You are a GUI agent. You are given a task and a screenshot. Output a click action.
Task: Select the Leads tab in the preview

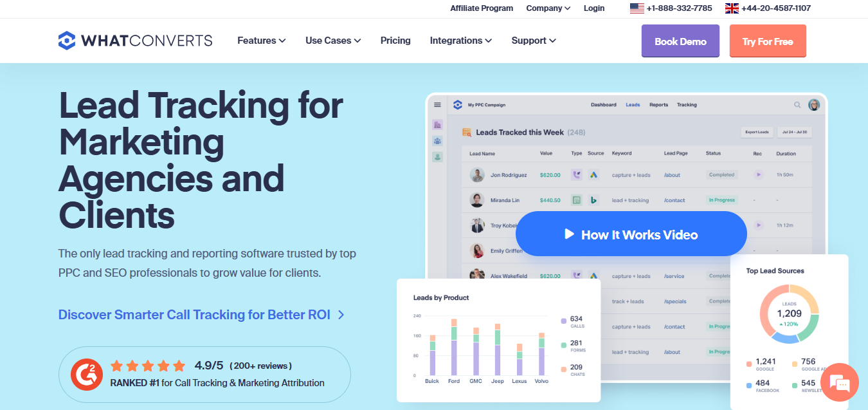[633, 105]
